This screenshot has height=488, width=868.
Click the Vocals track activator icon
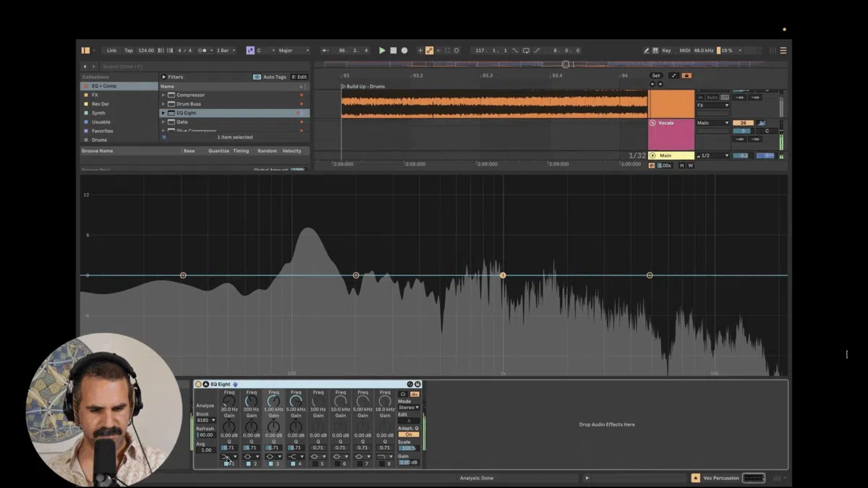(652, 123)
